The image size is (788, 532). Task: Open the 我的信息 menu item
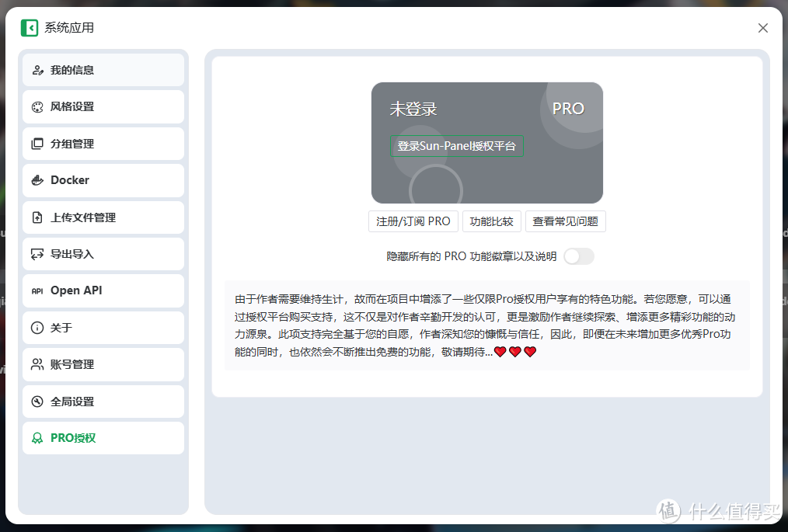click(x=103, y=71)
